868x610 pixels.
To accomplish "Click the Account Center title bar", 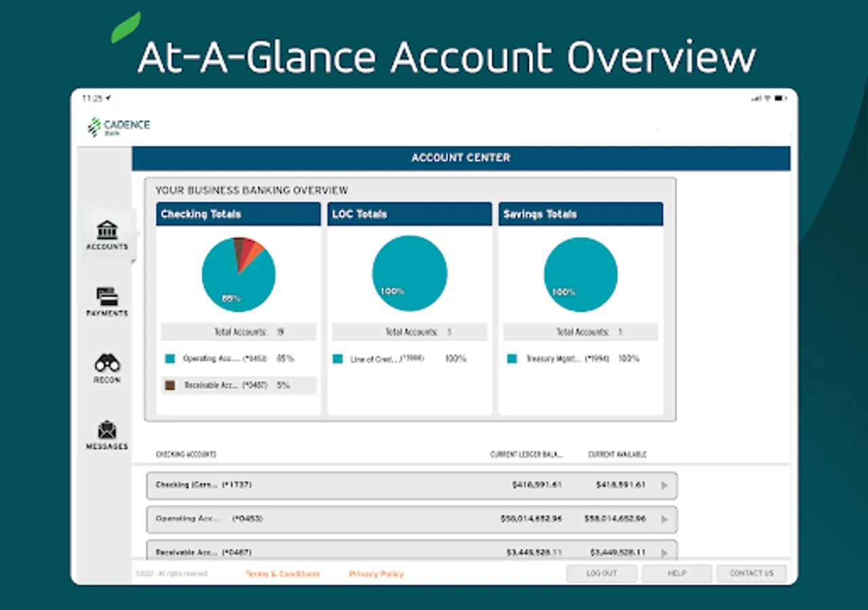I will (461, 158).
